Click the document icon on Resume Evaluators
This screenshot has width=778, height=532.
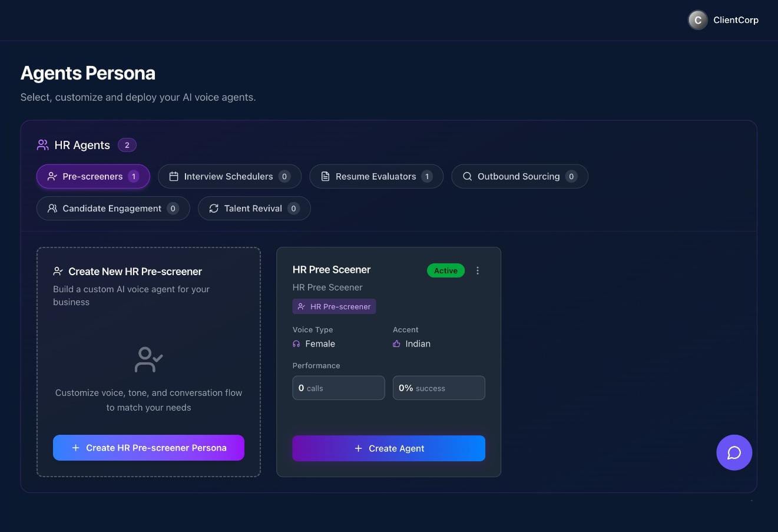[x=325, y=176]
